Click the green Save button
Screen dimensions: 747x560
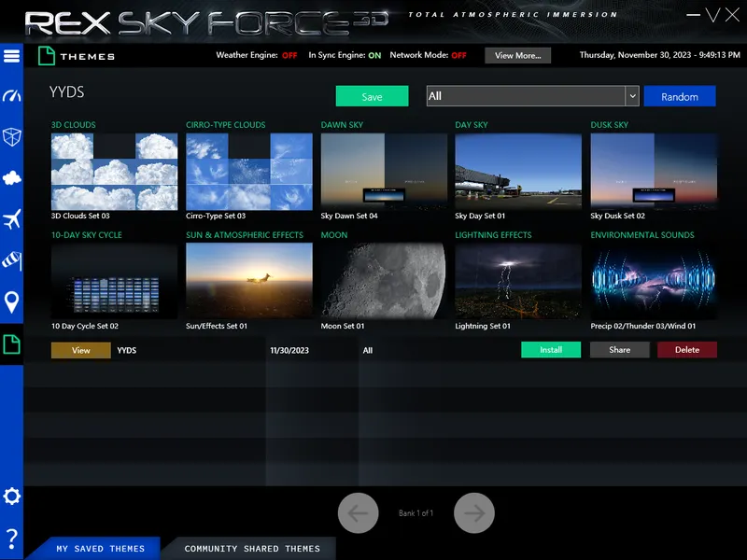click(x=372, y=96)
